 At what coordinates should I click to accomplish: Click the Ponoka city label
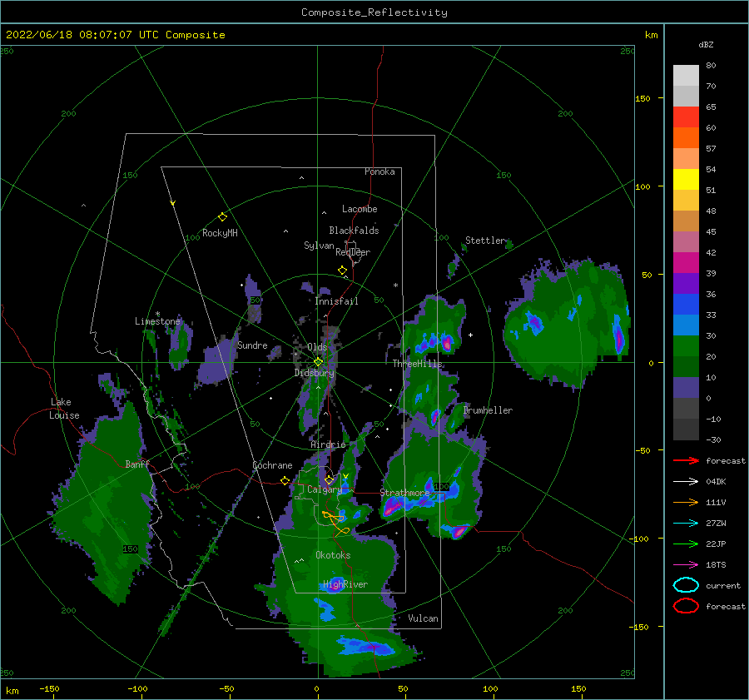coord(379,171)
